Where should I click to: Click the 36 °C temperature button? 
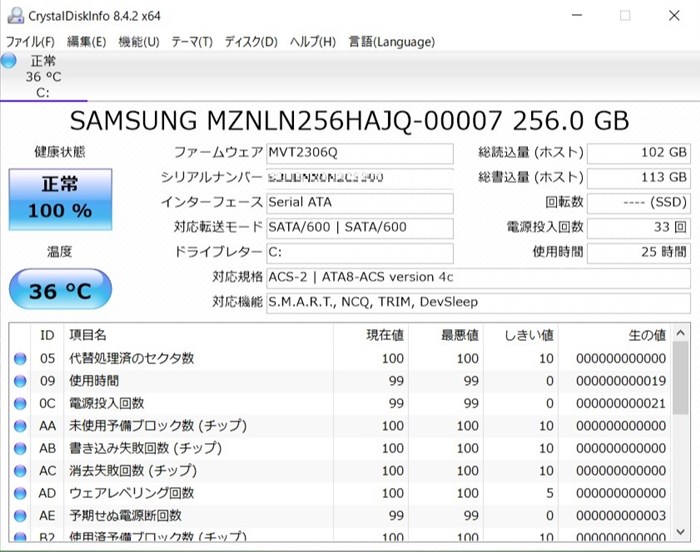coord(60,289)
